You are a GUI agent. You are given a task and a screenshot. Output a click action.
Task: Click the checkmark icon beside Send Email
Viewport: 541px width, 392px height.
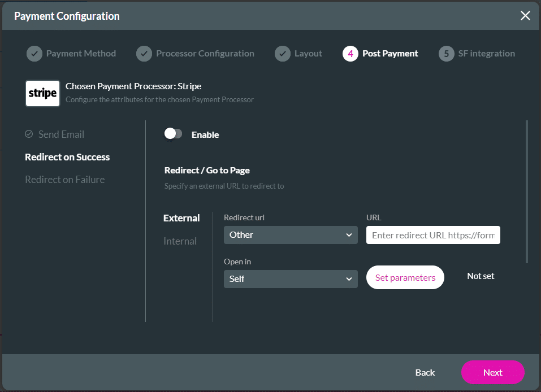point(28,134)
